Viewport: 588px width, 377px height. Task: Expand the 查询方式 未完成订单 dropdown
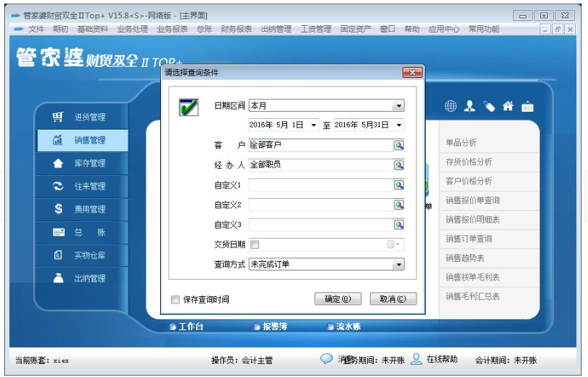[x=399, y=265]
